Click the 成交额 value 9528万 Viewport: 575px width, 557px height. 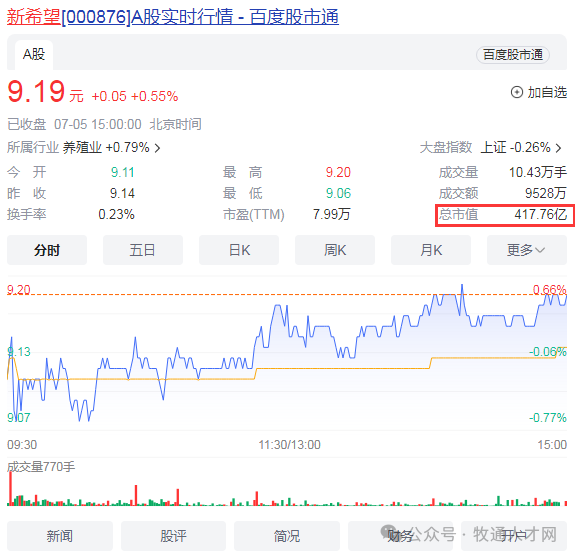point(546,193)
